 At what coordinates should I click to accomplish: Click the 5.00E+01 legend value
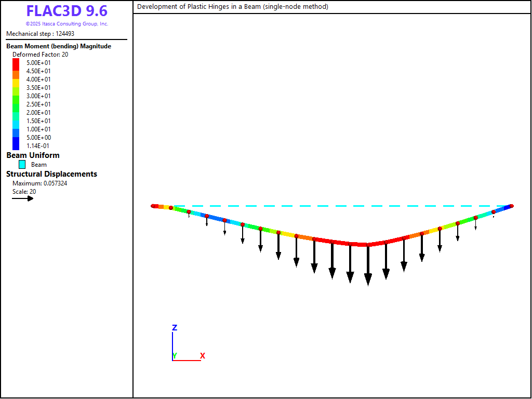point(38,63)
